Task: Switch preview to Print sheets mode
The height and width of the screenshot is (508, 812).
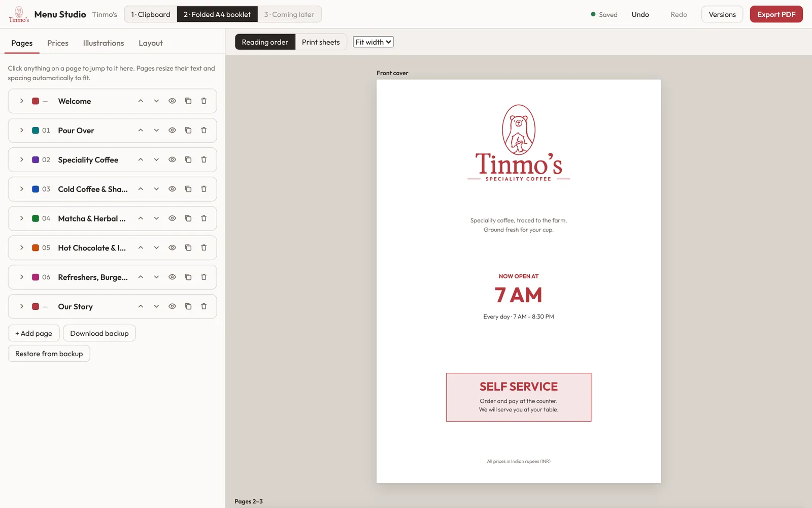Action: [x=321, y=42]
